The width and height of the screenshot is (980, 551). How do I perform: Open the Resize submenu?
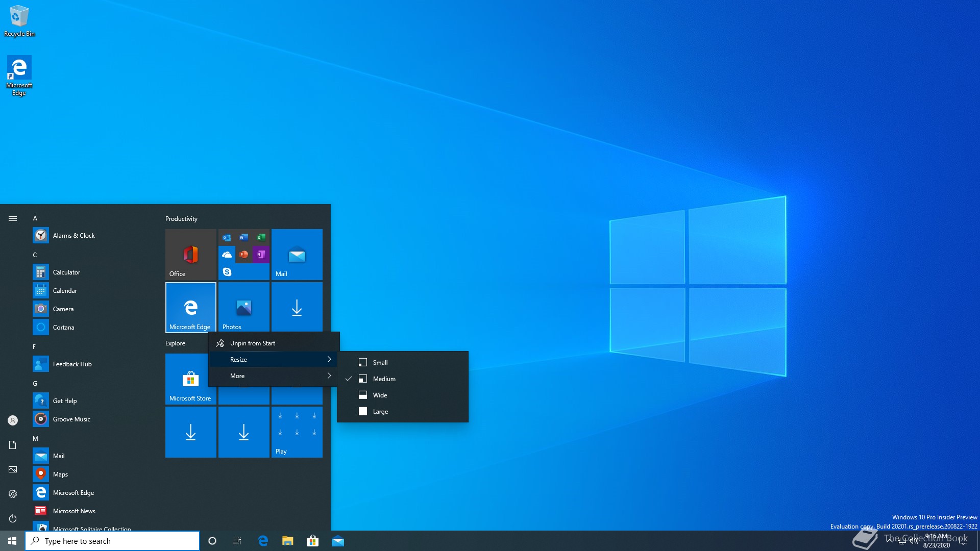(274, 359)
